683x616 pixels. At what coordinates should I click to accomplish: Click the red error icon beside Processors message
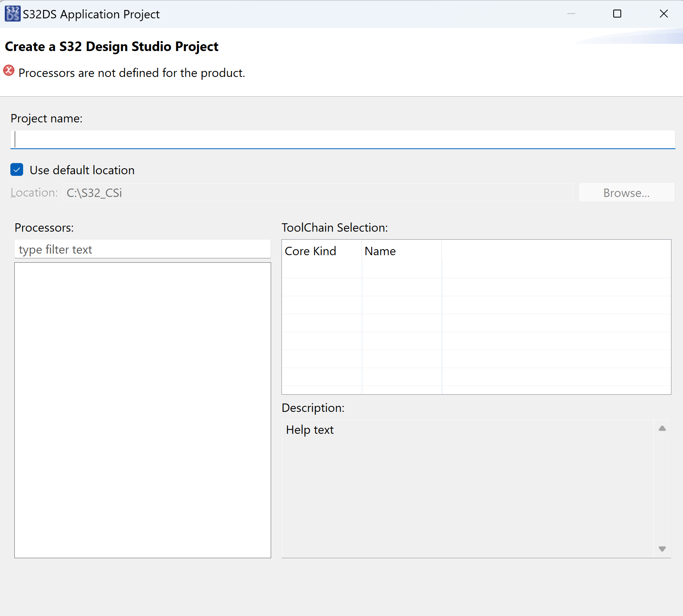point(9,71)
